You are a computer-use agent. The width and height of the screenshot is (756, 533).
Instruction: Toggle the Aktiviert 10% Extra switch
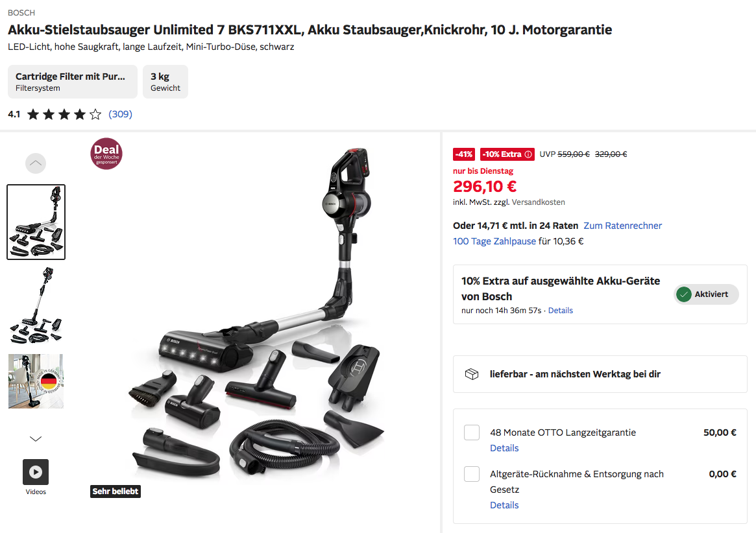click(706, 294)
